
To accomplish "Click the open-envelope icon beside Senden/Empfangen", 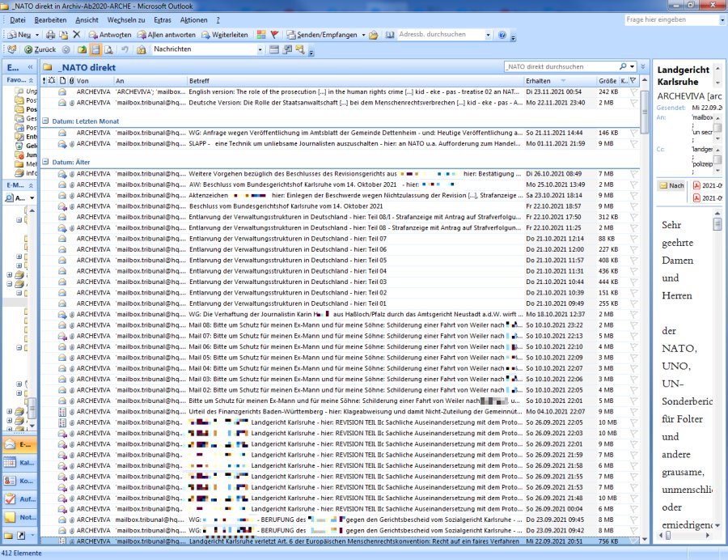I will click(373, 35).
